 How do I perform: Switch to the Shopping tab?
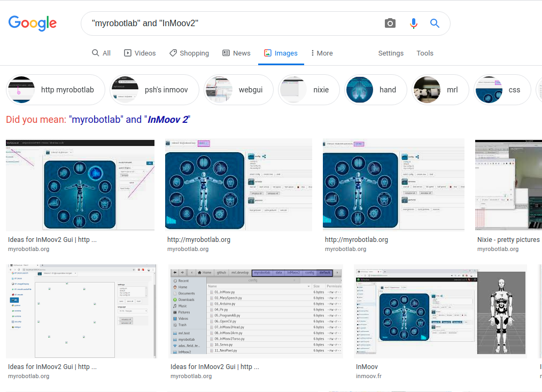[x=189, y=53]
